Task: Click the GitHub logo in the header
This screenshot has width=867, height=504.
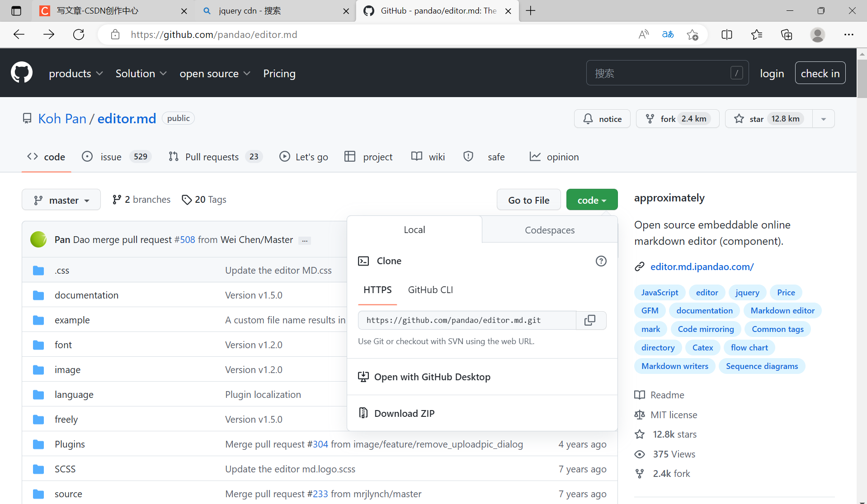Action: 22,73
